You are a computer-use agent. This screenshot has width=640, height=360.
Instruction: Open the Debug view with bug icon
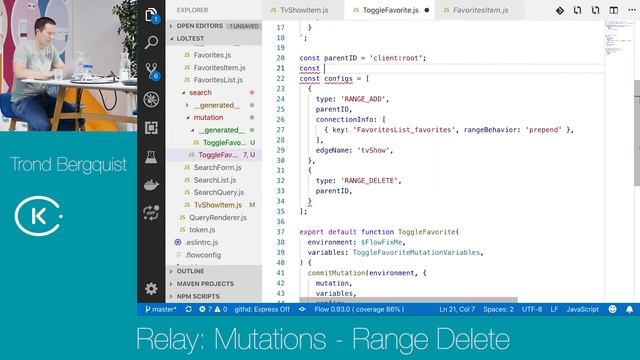(151, 100)
